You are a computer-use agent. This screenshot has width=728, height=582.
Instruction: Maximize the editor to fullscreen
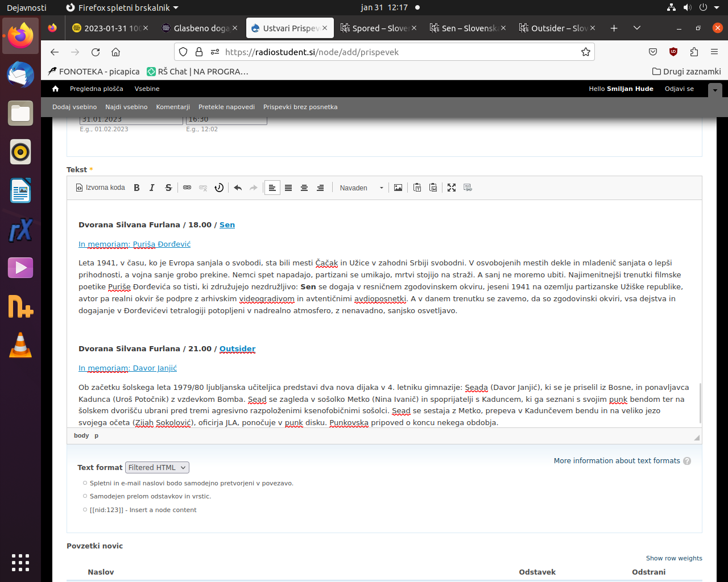coord(452,188)
